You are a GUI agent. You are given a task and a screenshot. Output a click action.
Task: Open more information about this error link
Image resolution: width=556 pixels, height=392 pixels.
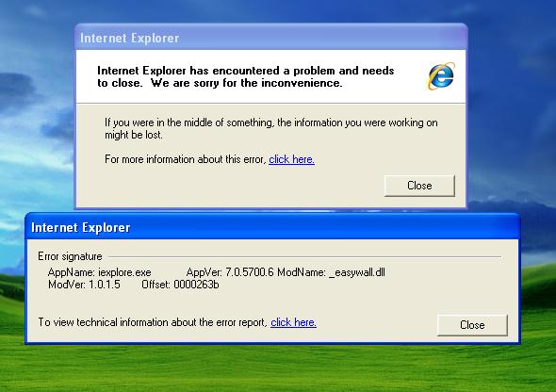(x=291, y=159)
